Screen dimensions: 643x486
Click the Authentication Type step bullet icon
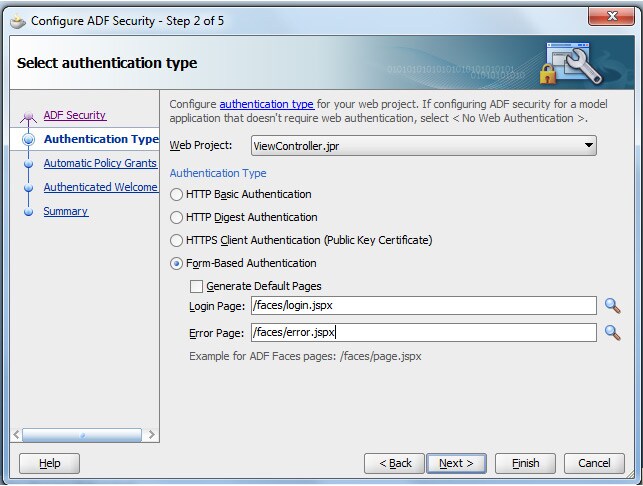tap(28, 139)
